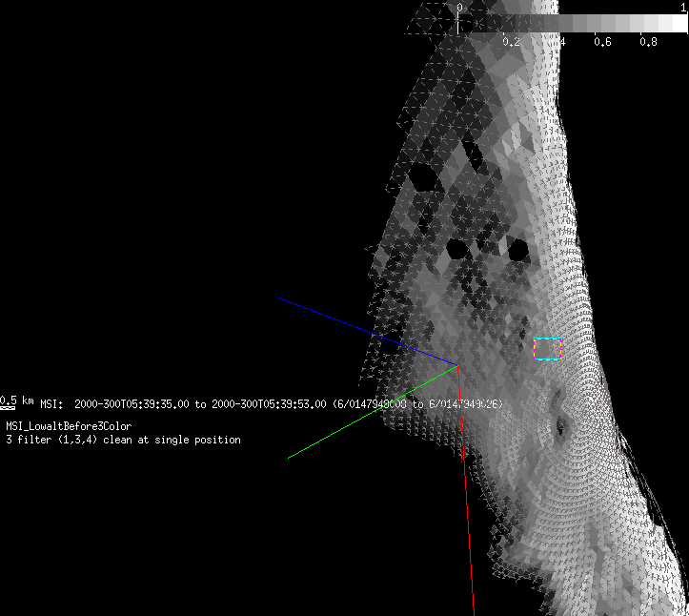Click the 'MSI:' label text
Viewport: 689px width, 616px height.
coord(51,404)
